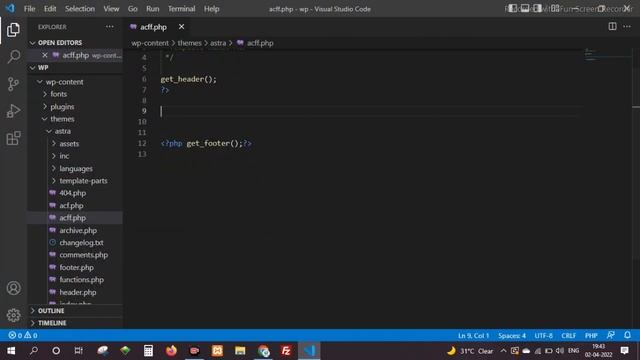Open the Run and Debug view
The width and height of the screenshot is (640, 360).
point(13,111)
